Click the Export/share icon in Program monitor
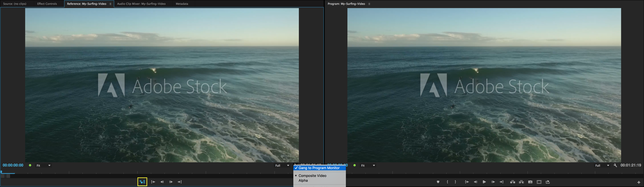This screenshot has width=644, height=187. (x=548, y=182)
